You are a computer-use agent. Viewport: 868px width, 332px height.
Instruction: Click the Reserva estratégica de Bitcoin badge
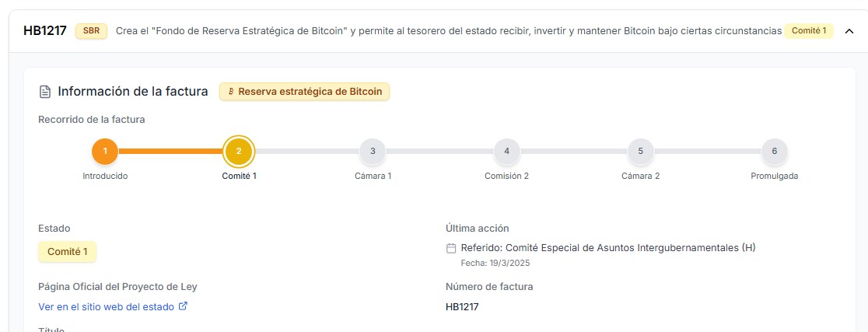tap(304, 92)
